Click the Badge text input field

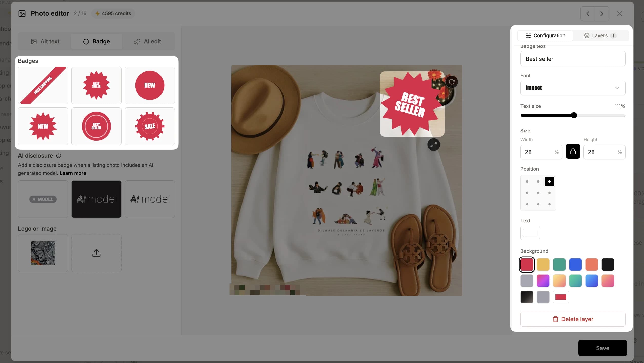coord(573,59)
